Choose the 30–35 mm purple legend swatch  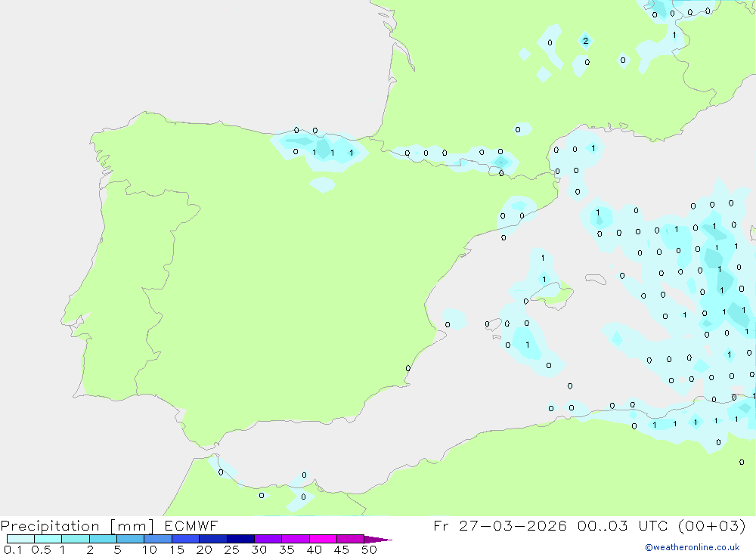(x=268, y=539)
